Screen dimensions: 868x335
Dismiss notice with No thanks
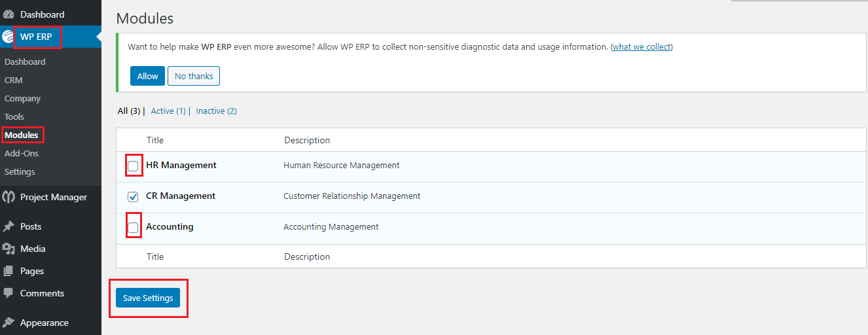click(194, 76)
